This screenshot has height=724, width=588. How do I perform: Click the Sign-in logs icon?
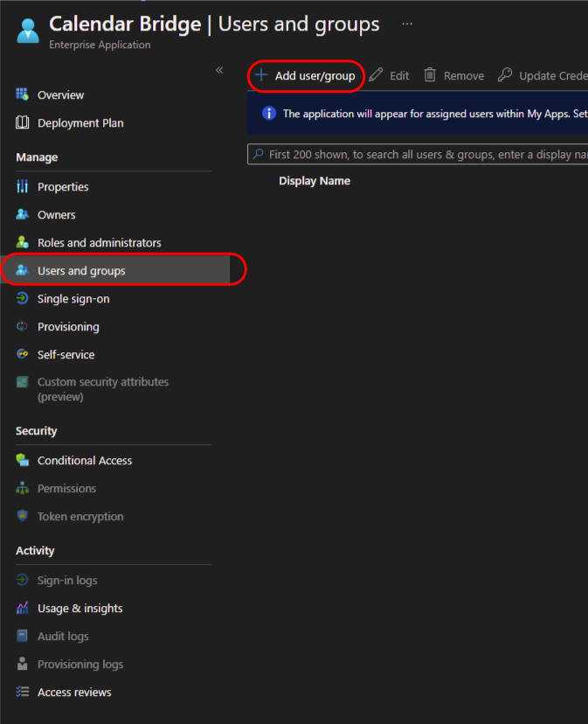(22, 580)
